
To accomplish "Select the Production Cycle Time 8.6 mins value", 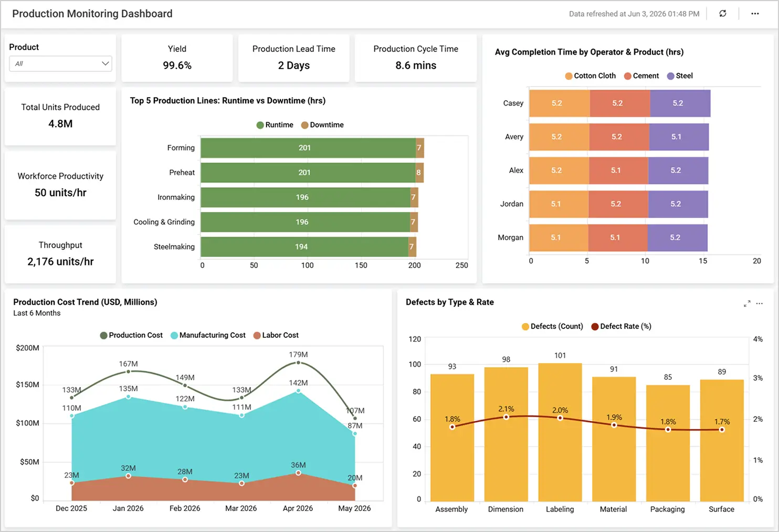I will click(x=416, y=66).
